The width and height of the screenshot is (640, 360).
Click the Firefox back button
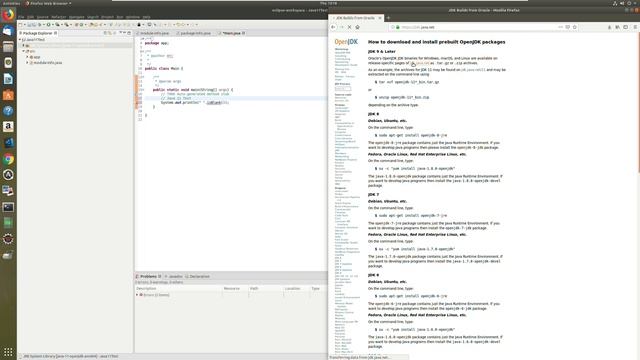pyautogui.click(x=333, y=27)
